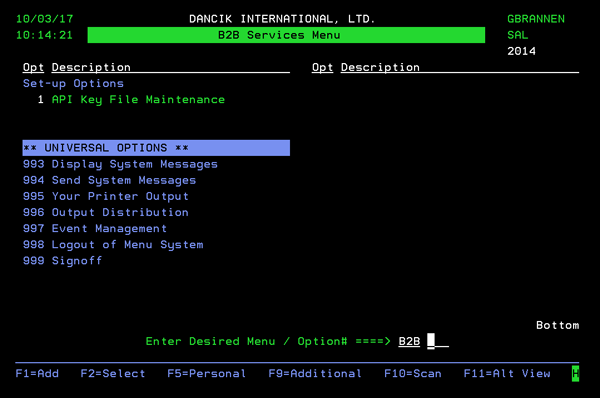Choose 998 Logout of Menu System
The width and height of the screenshot is (600, 398).
pos(113,245)
